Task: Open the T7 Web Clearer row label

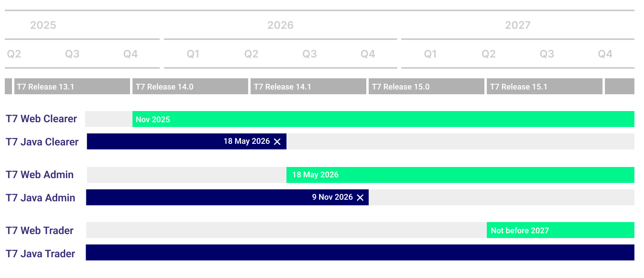Action: [41, 119]
